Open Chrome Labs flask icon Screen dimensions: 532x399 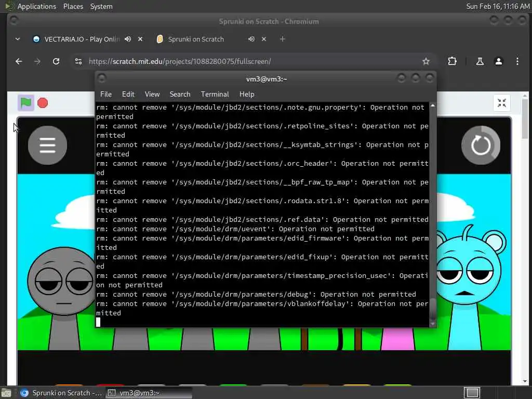(480, 61)
